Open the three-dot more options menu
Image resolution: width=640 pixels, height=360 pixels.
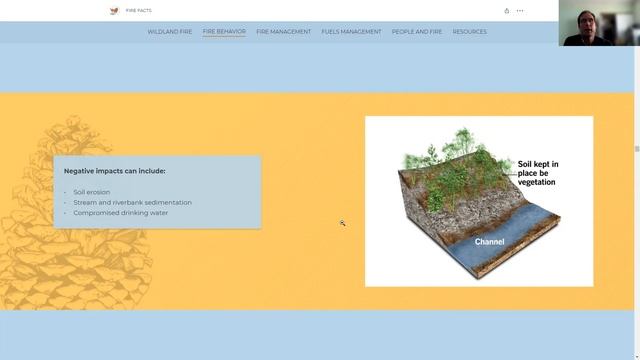point(520,11)
